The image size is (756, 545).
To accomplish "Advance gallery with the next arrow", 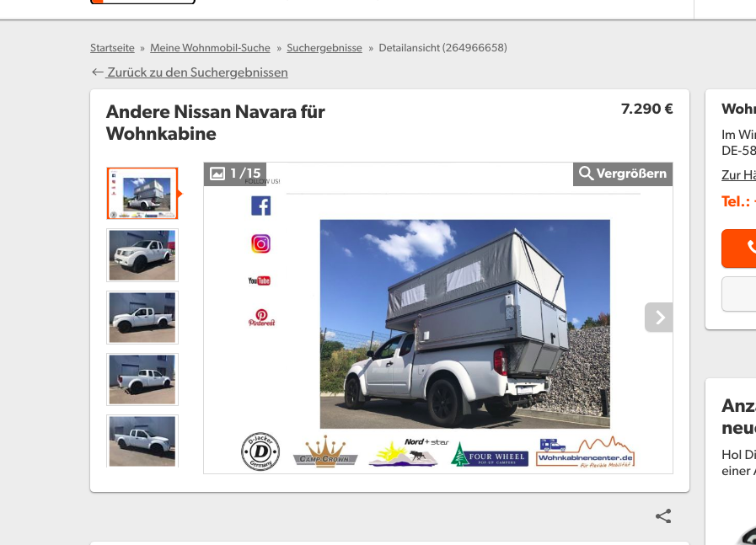I will point(659,318).
